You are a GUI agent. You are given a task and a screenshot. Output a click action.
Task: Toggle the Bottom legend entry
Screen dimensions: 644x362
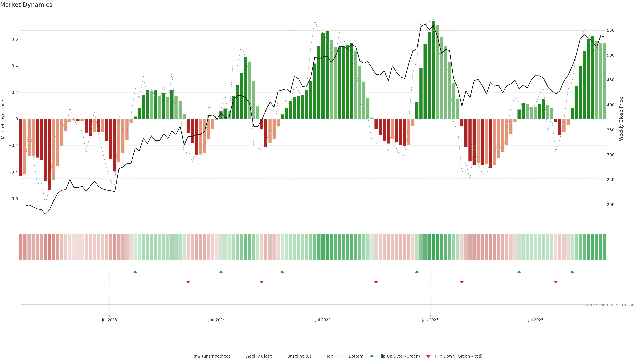pos(356,356)
